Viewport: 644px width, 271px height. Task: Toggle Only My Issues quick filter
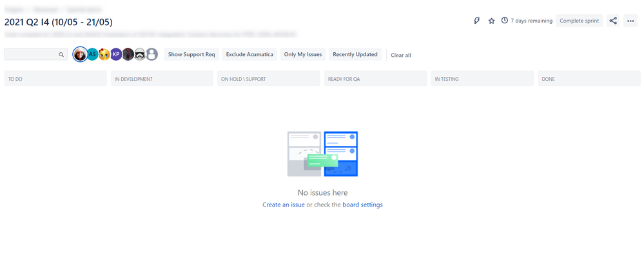[x=303, y=54]
